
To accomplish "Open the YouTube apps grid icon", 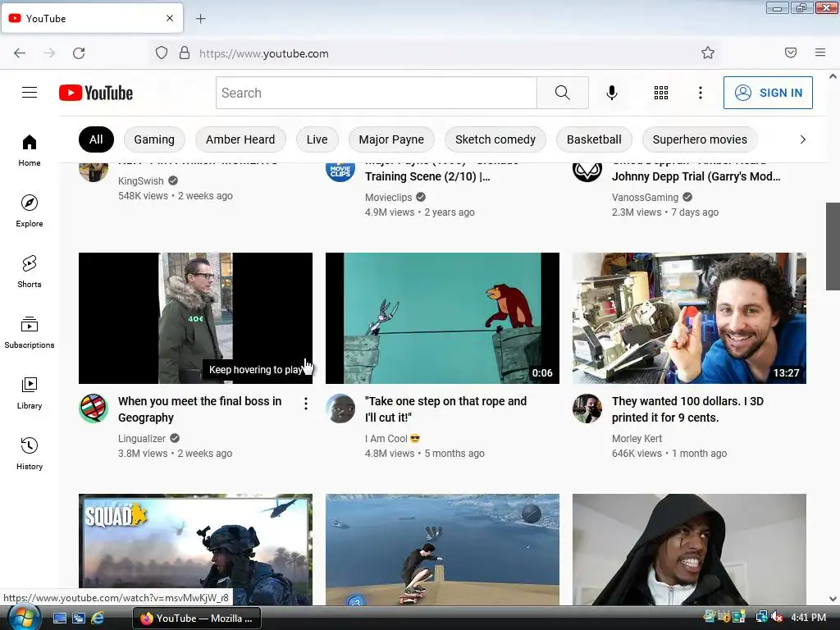I will tap(661, 93).
